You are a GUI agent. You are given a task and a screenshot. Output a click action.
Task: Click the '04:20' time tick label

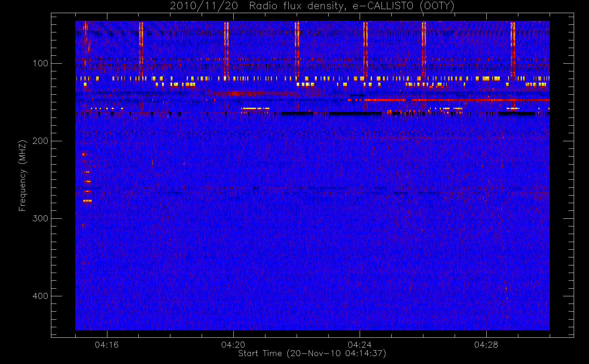tap(233, 345)
